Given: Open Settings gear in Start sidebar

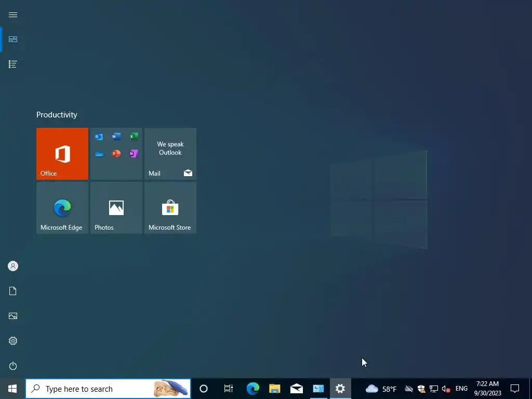Looking at the screenshot, I should pyautogui.click(x=13, y=341).
